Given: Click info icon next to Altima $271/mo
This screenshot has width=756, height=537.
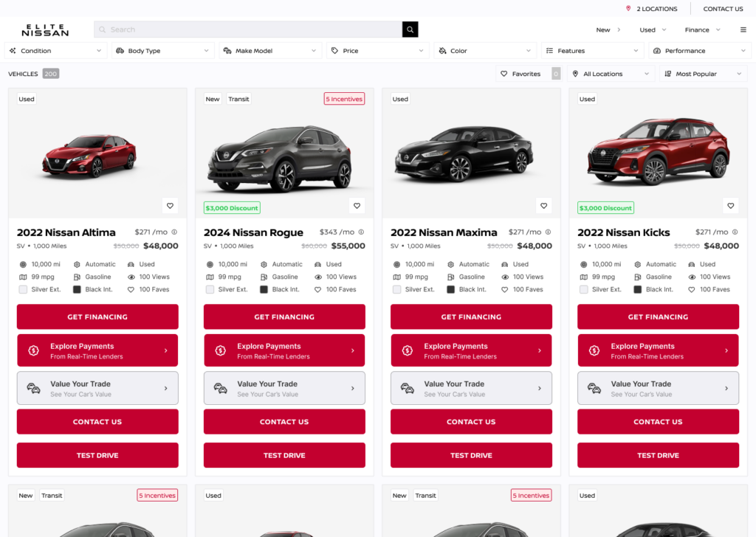Looking at the screenshot, I should (174, 232).
